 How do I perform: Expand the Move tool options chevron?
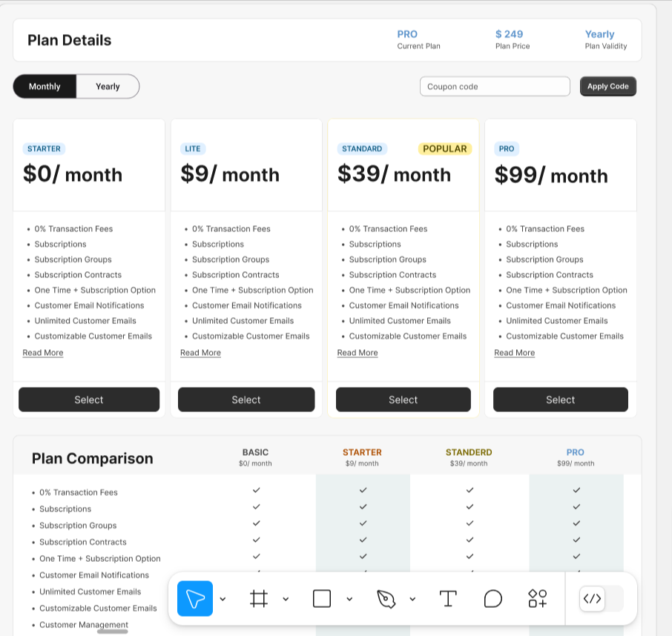click(223, 599)
